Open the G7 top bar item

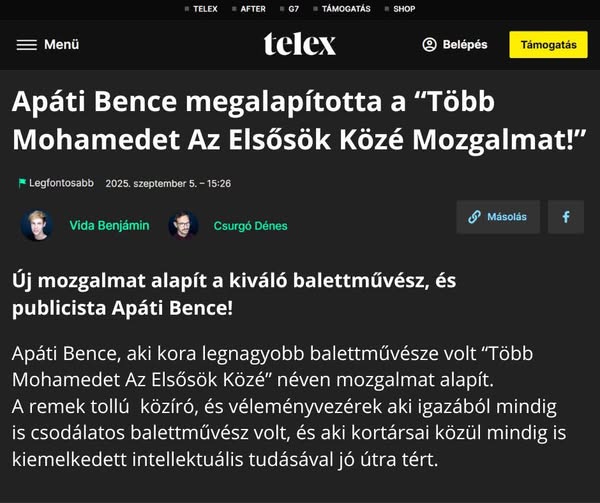(x=293, y=9)
